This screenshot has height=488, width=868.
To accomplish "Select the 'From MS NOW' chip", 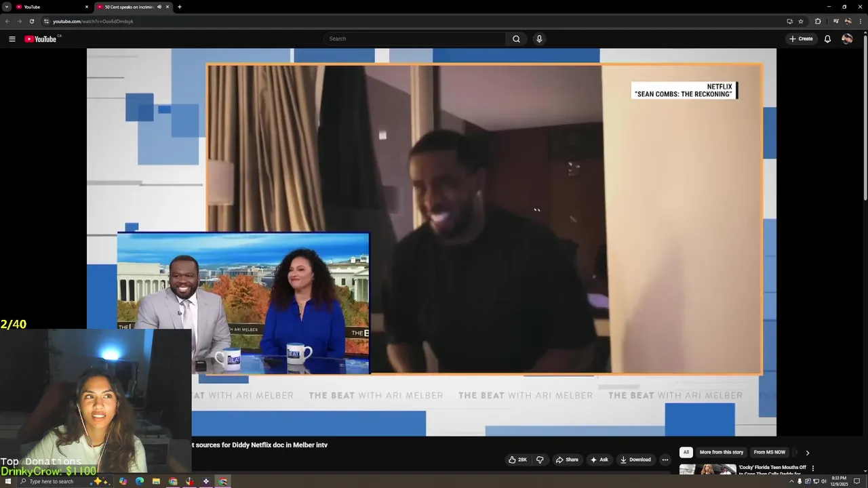I will (x=770, y=452).
